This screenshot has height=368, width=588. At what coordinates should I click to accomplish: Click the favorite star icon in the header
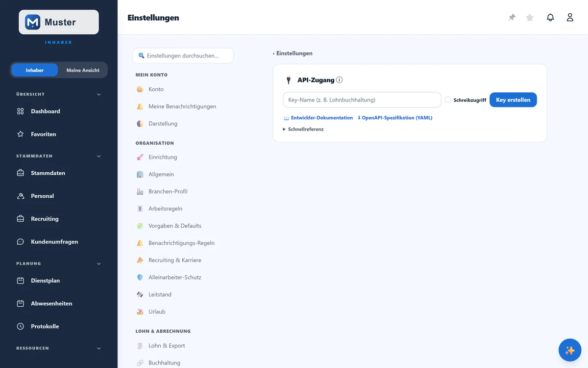[x=530, y=18]
